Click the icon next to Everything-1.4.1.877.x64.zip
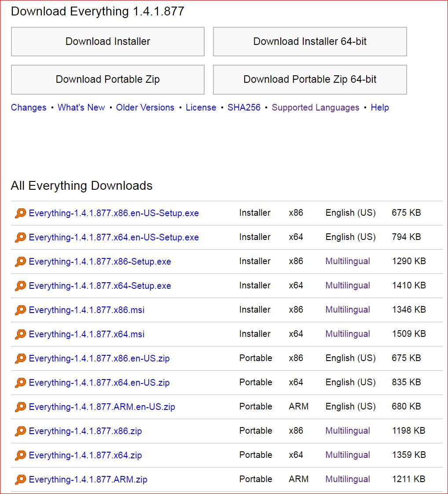Viewport: 448px width, 494px height. (20, 455)
